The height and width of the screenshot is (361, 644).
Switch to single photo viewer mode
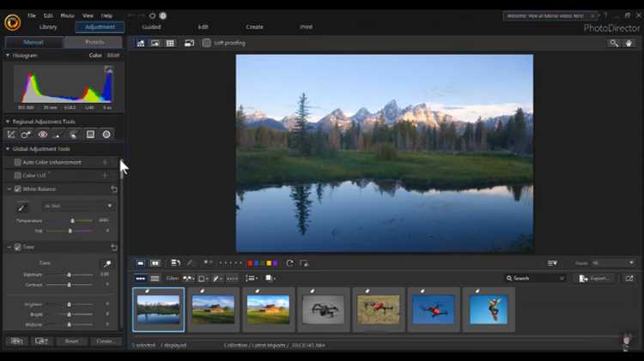(141, 43)
